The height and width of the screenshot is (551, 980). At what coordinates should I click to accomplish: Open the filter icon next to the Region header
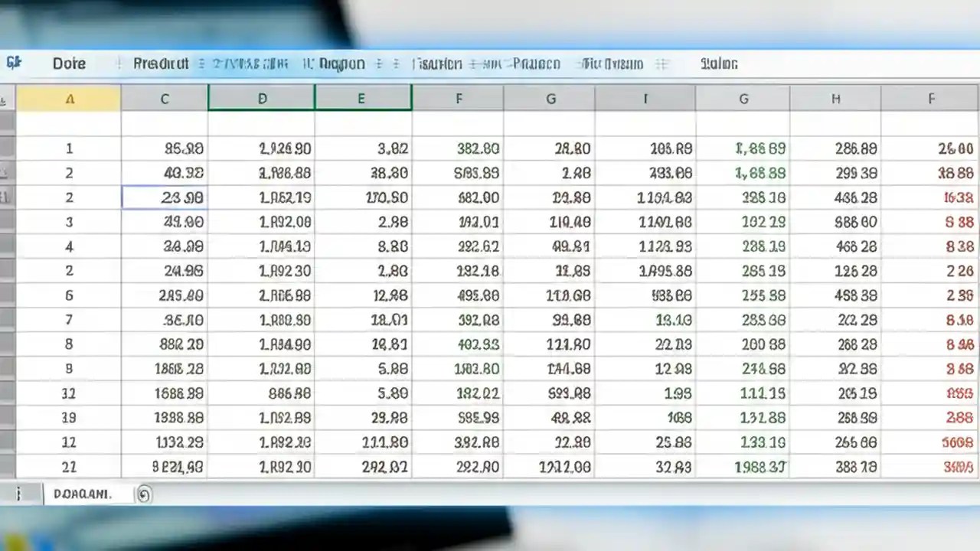point(377,64)
